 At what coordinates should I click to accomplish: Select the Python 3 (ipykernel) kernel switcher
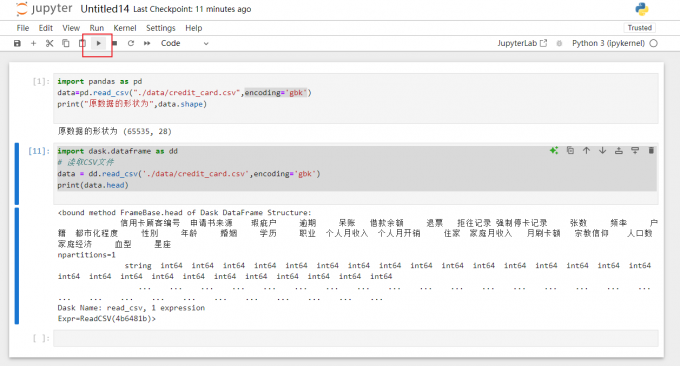[x=608, y=43]
